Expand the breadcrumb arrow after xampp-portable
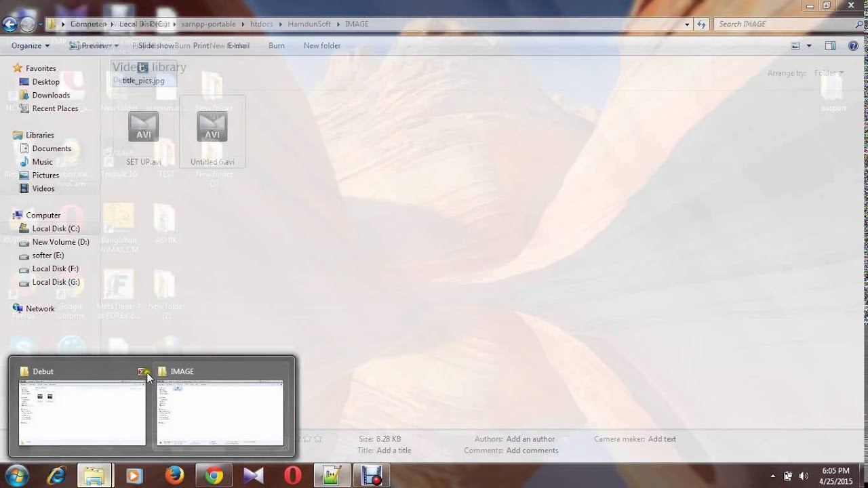This screenshot has width=868, height=488. point(243,24)
